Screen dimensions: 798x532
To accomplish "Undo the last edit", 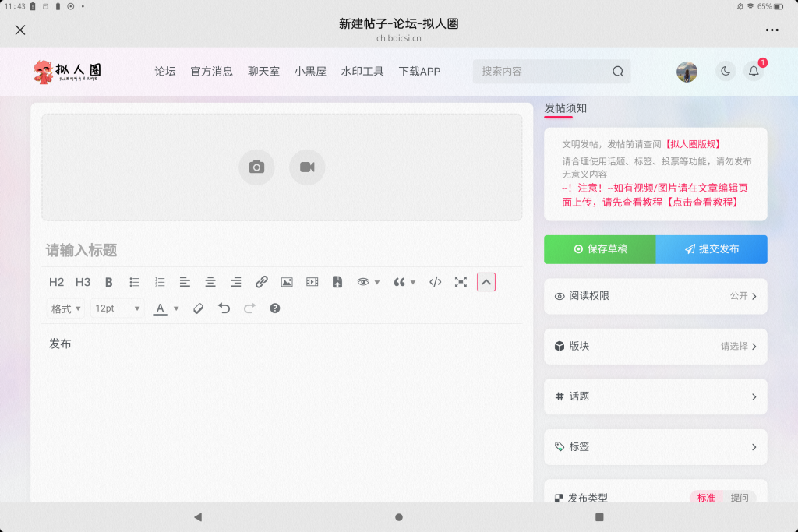I will (224, 308).
